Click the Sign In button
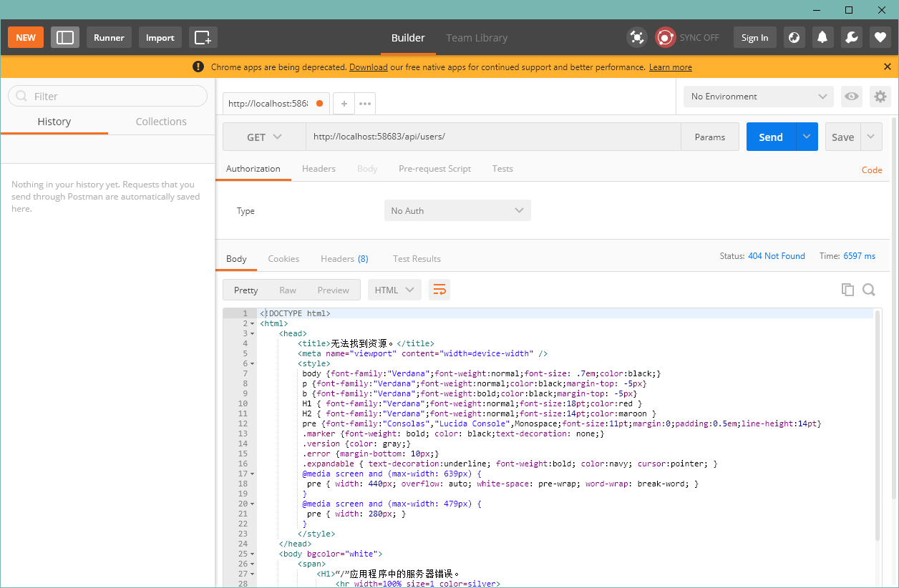The width and height of the screenshot is (899, 588). [754, 37]
